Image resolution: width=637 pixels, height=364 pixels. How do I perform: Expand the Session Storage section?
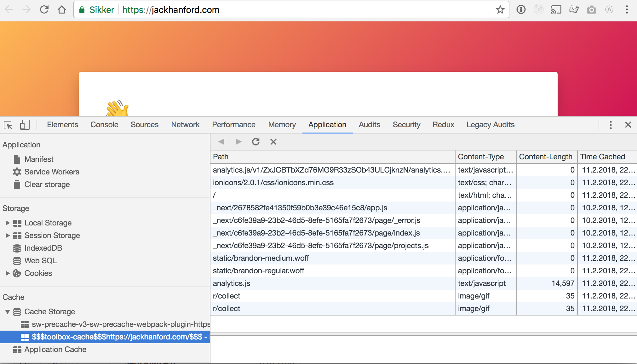click(8, 235)
